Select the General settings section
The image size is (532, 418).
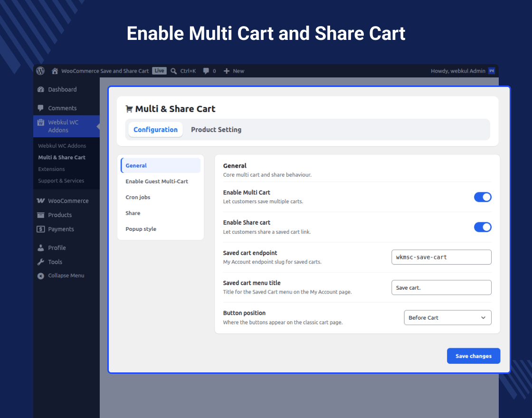coord(161,166)
